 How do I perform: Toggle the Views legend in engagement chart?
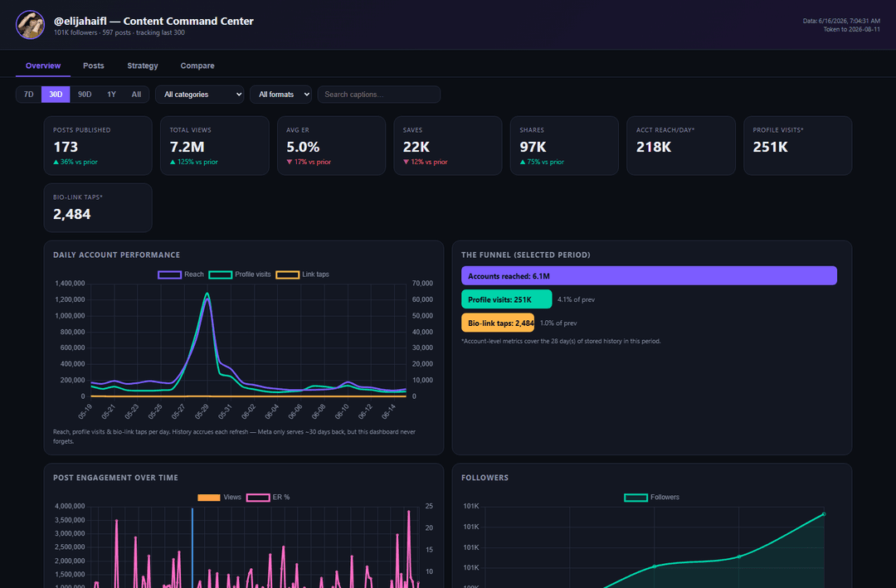[219, 497]
